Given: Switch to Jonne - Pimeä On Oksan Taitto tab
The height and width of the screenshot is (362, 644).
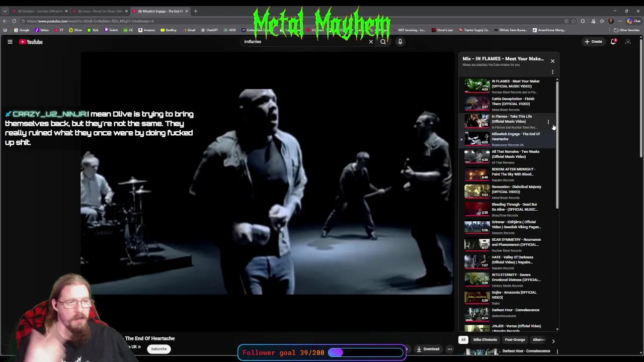Looking at the screenshot, I should 100,11.
